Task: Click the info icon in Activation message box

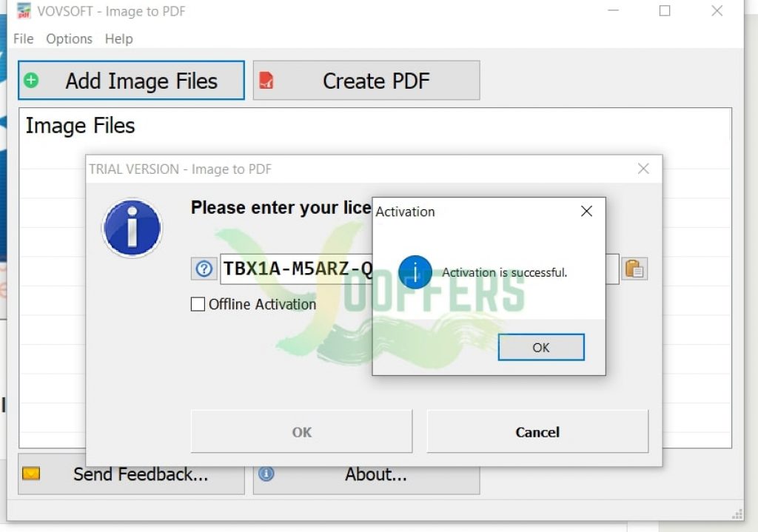Action: click(415, 272)
